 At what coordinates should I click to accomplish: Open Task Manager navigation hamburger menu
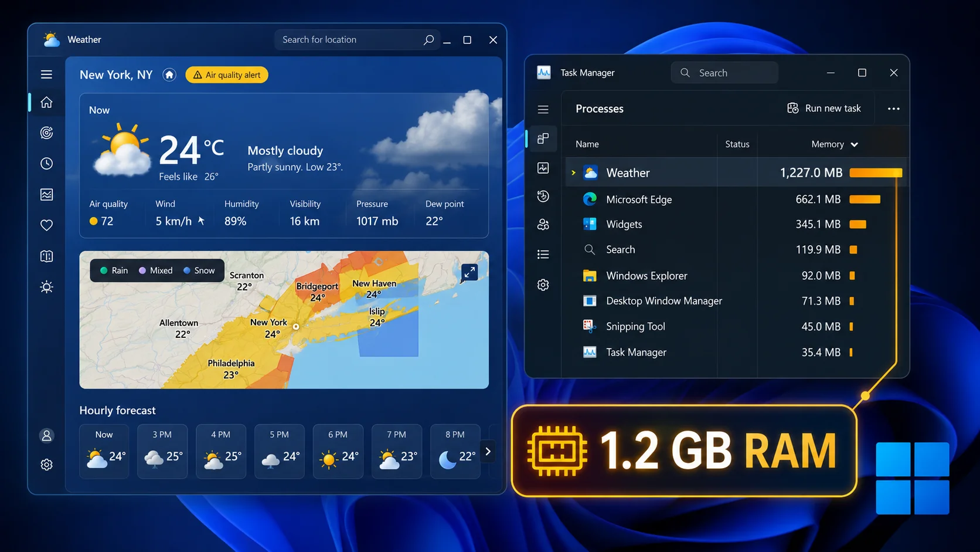543,110
